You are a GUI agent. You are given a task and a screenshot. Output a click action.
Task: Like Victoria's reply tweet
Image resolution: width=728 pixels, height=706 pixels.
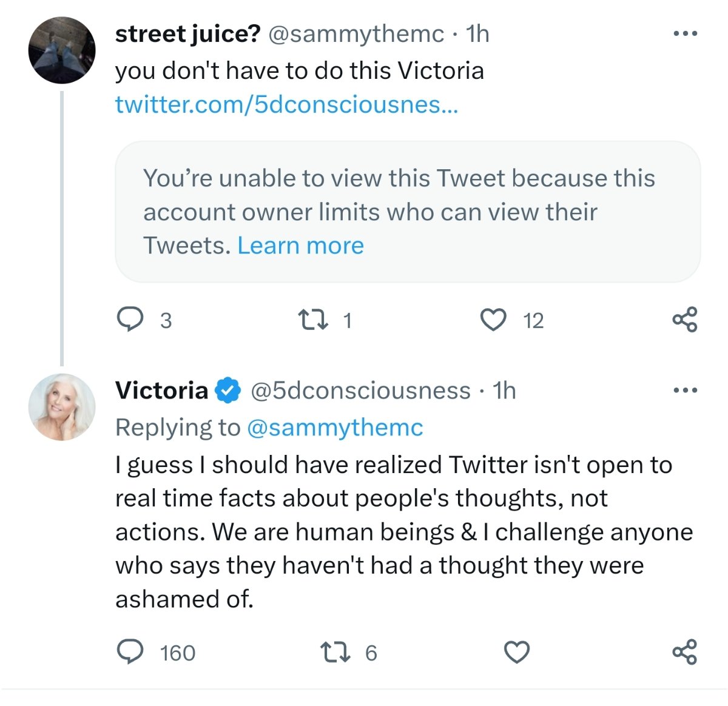pos(517,653)
